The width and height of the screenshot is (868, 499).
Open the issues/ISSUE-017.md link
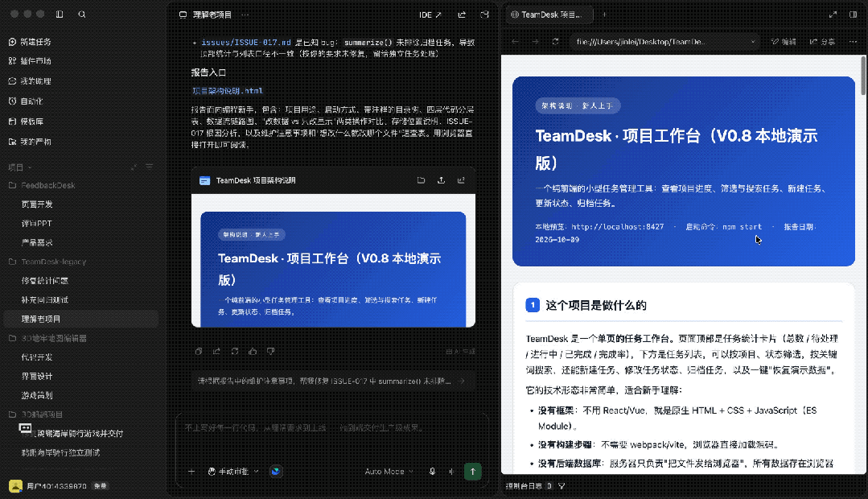pos(246,43)
